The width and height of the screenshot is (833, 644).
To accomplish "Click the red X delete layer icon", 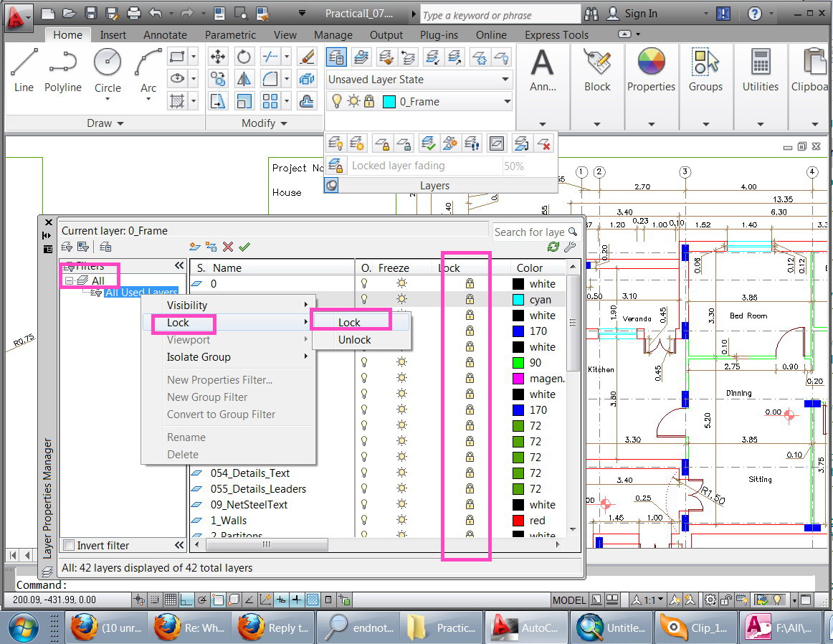I will pos(228,247).
